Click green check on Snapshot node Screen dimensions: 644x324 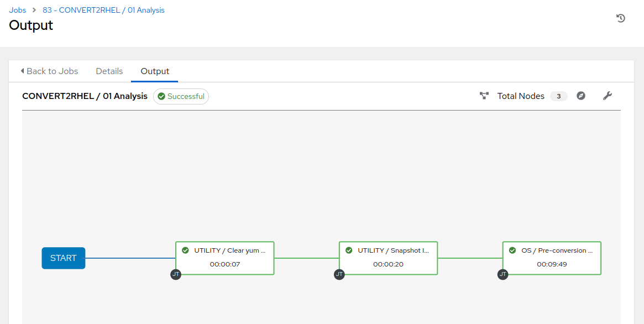349,250
